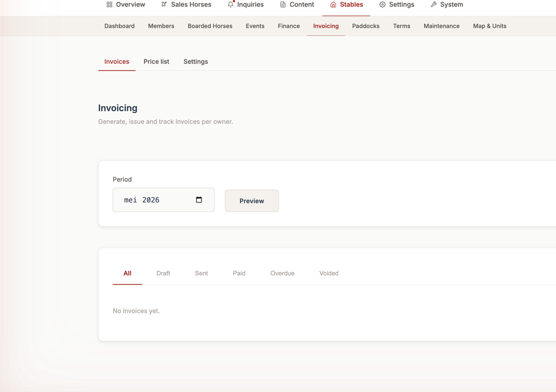The height and width of the screenshot is (392, 556).
Task: Click the System wrench icon
Action: point(434,4)
